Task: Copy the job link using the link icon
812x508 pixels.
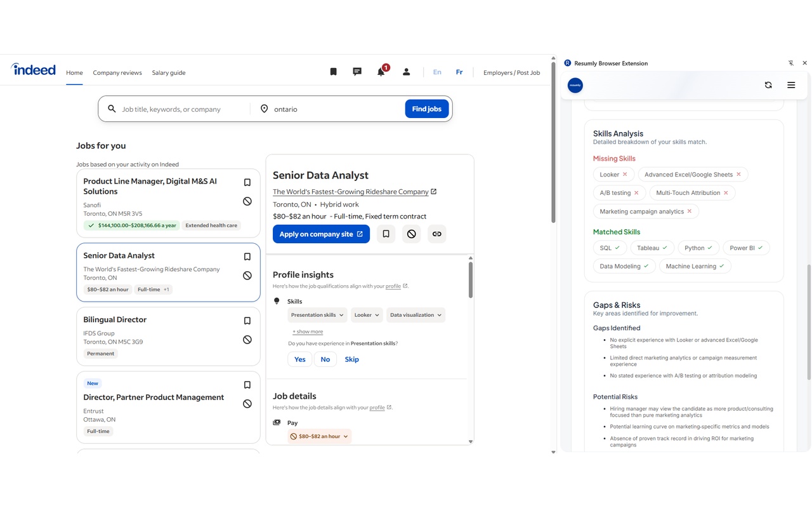Action: click(x=436, y=234)
